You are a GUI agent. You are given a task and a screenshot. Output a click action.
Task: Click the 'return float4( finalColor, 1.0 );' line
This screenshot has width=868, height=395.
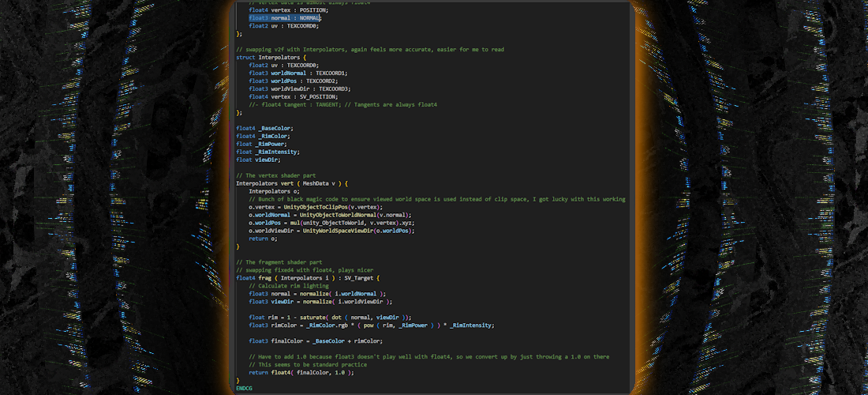coord(301,372)
